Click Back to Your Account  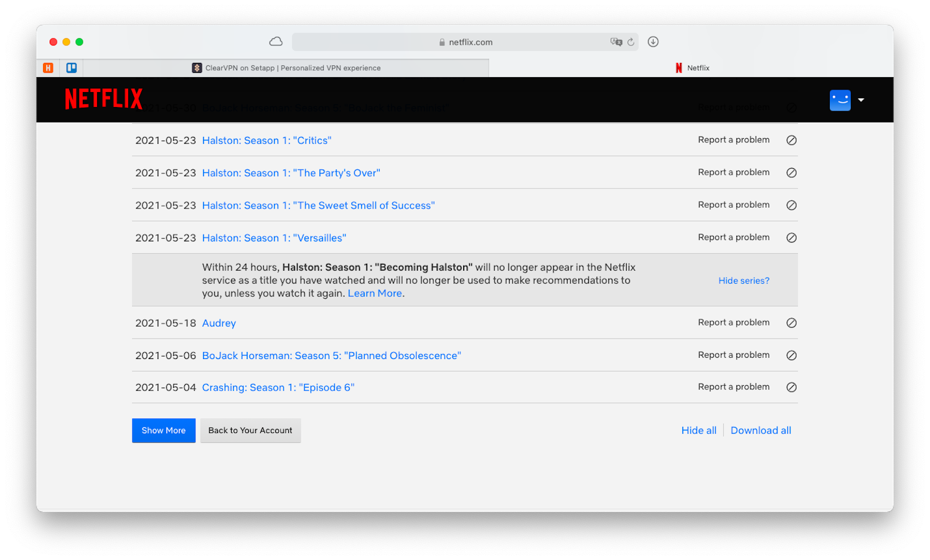250,430
